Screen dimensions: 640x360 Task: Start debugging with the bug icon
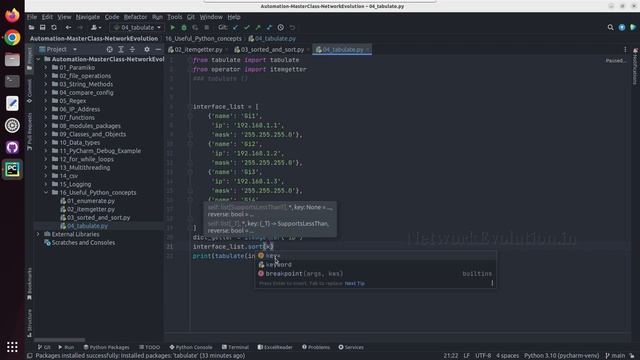pos(184,27)
